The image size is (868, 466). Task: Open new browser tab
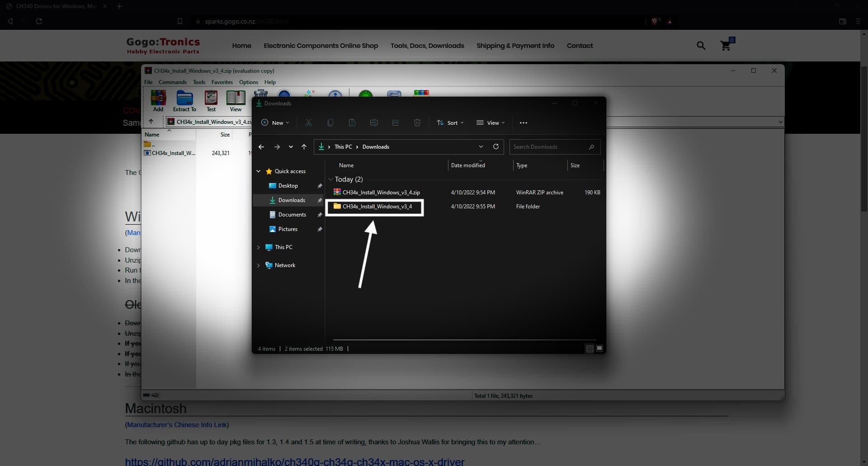[119, 6]
